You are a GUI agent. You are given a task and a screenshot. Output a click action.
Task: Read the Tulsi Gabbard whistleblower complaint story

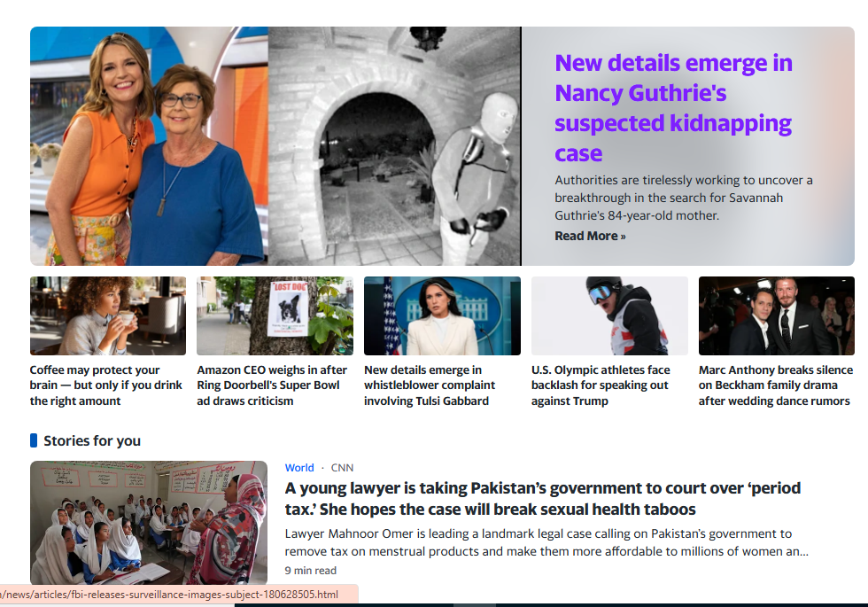click(430, 385)
